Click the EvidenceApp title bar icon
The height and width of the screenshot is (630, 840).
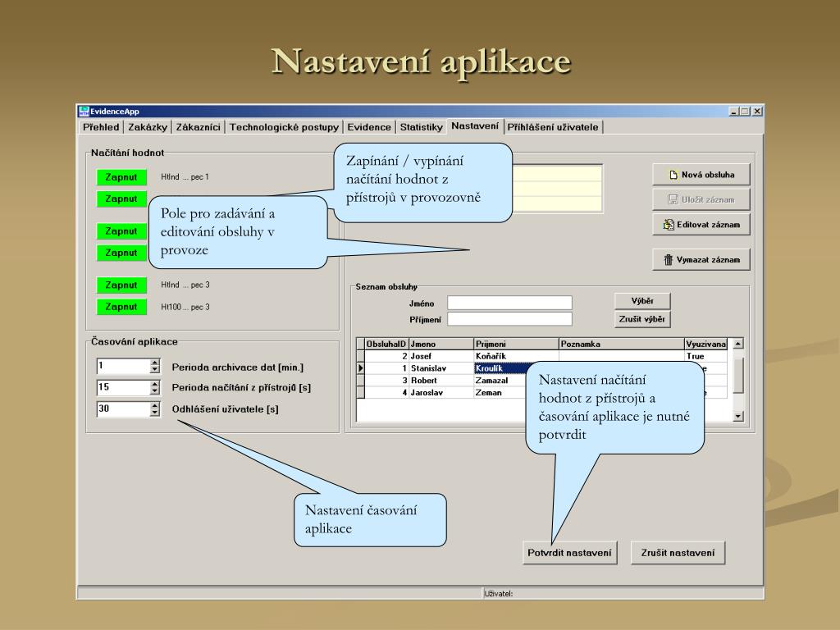84,111
